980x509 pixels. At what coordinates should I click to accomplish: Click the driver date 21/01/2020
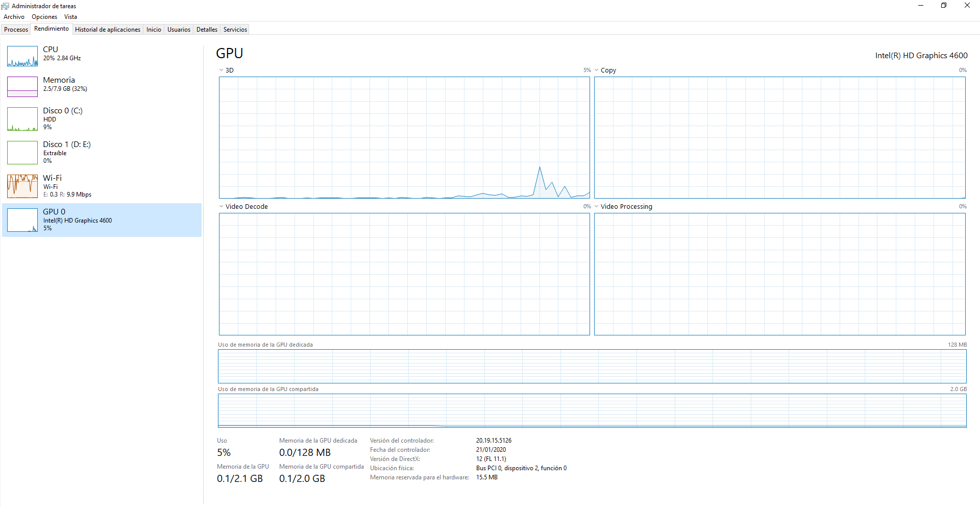[491, 450]
